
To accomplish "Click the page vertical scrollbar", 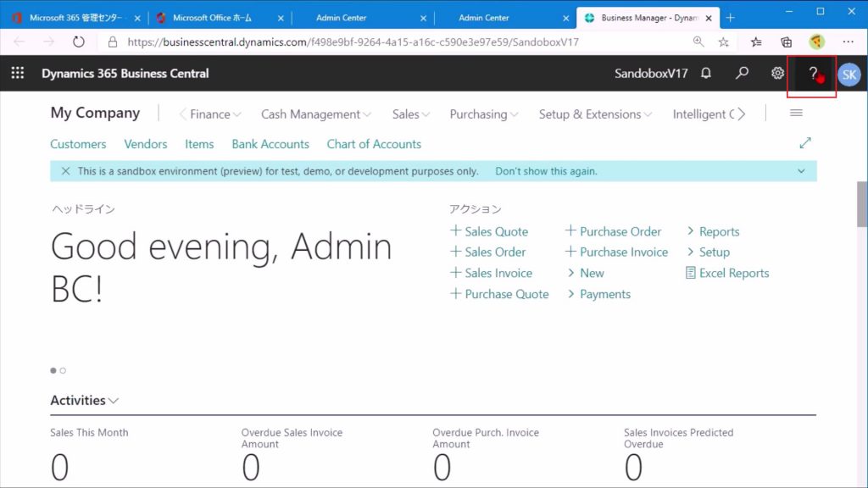I will tap(862, 203).
